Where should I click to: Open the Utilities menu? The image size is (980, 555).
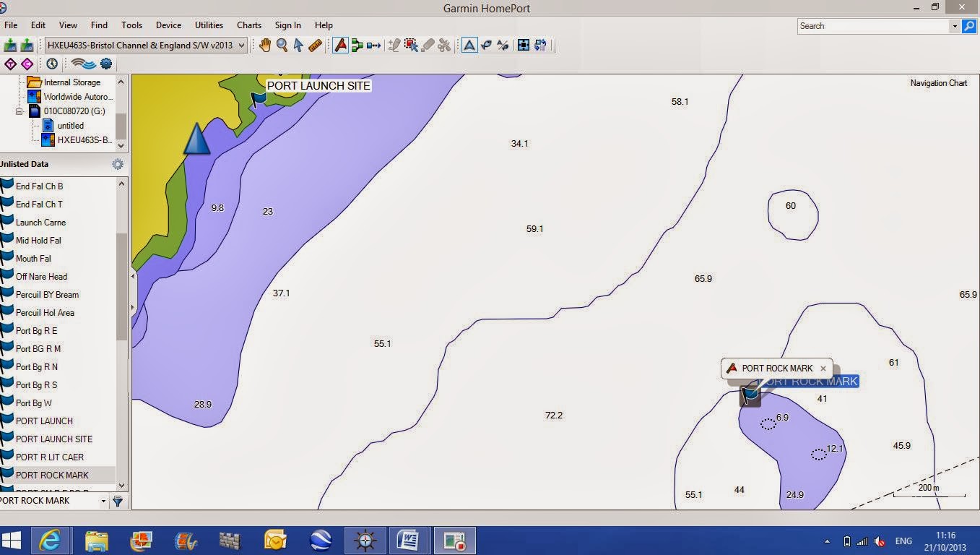pos(209,25)
